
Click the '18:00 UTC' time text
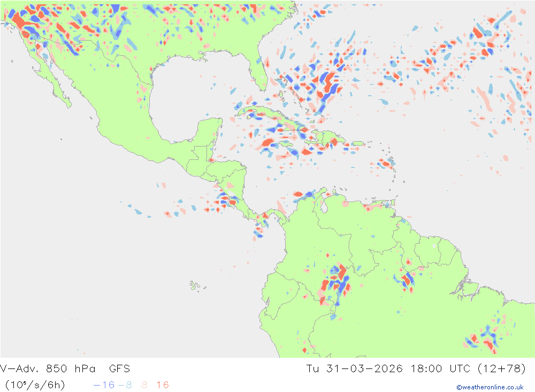coord(440,369)
